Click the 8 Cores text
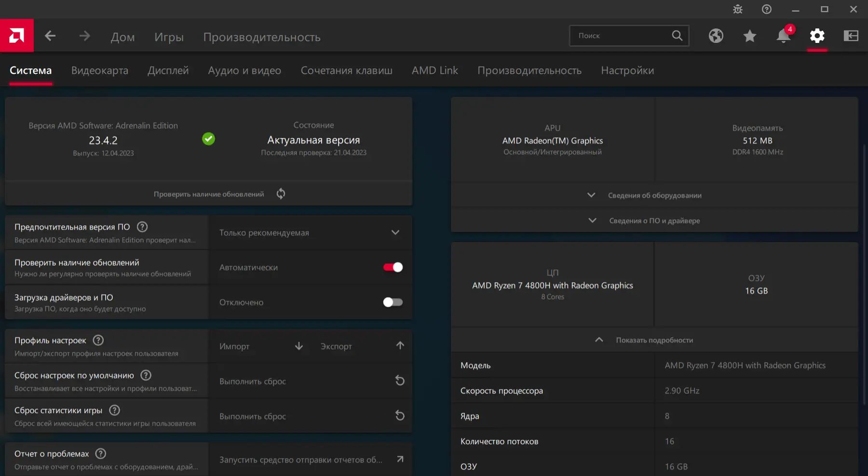Screen dimensions: 868x476 click(x=553, y=297)
